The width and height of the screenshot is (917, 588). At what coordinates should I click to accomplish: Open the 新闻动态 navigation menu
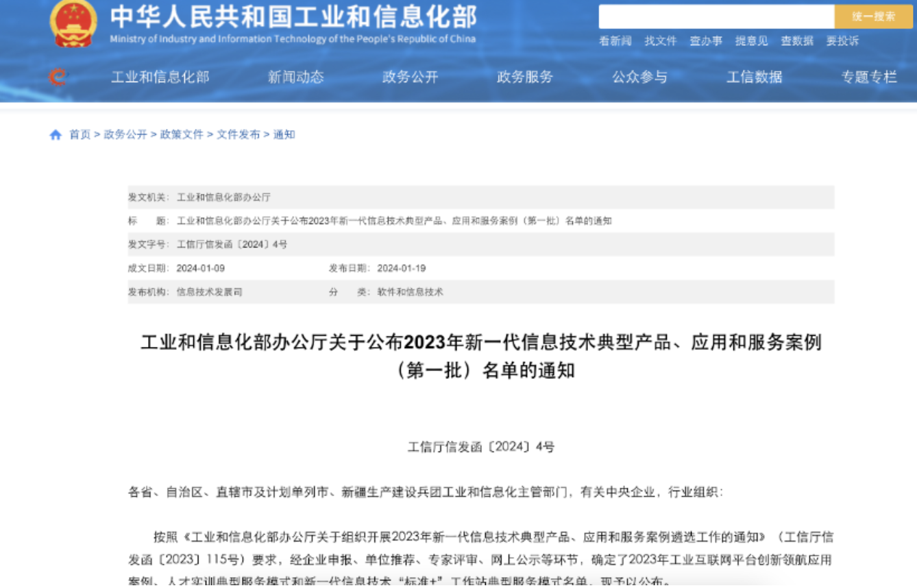tap(295, 77)
